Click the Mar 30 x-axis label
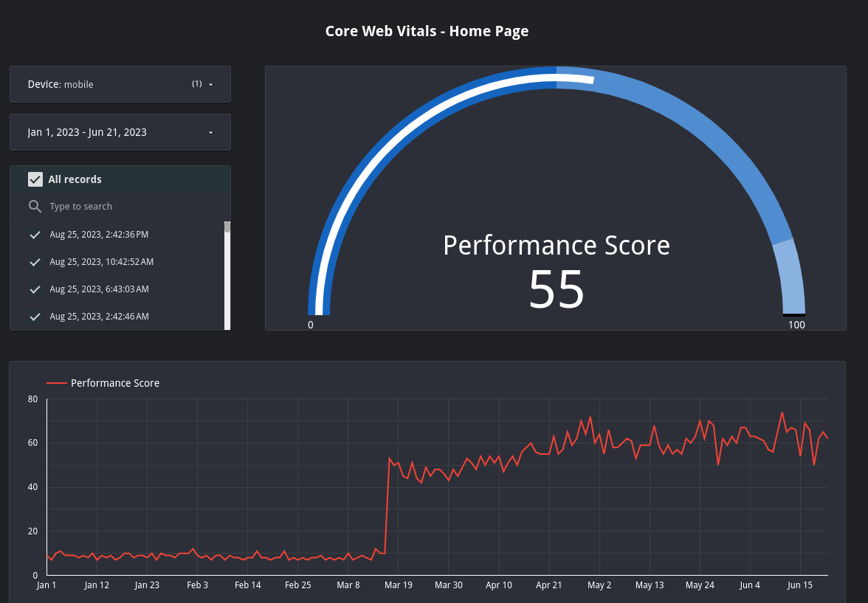Screen dimensions: 868x603 click(449, 585)
